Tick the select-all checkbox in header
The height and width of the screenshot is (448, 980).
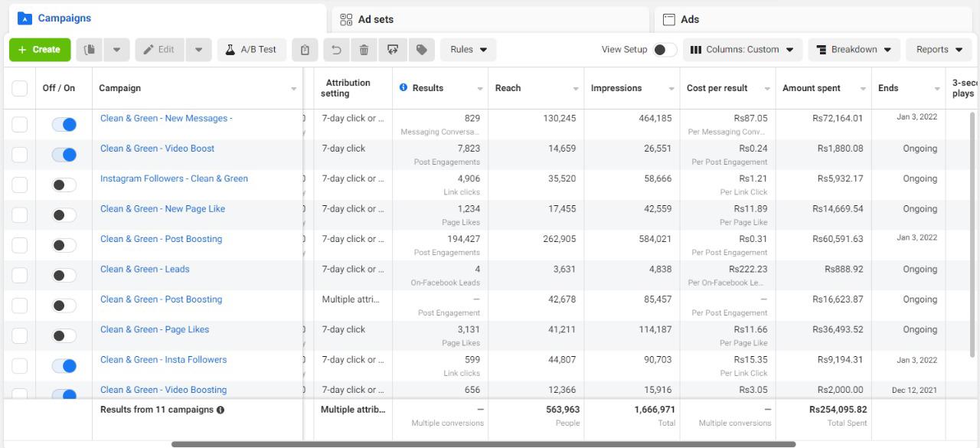tap(20, 88)
